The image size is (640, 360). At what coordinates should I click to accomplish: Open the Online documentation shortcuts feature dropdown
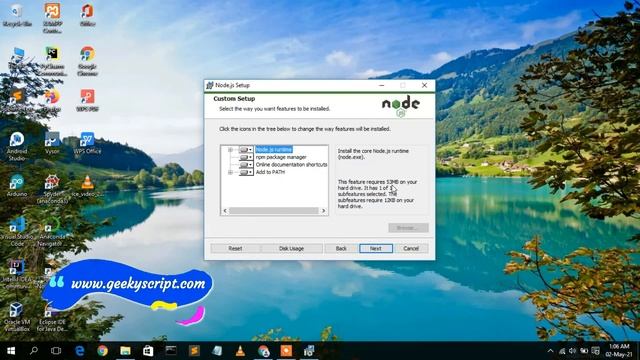pos(245,165)
